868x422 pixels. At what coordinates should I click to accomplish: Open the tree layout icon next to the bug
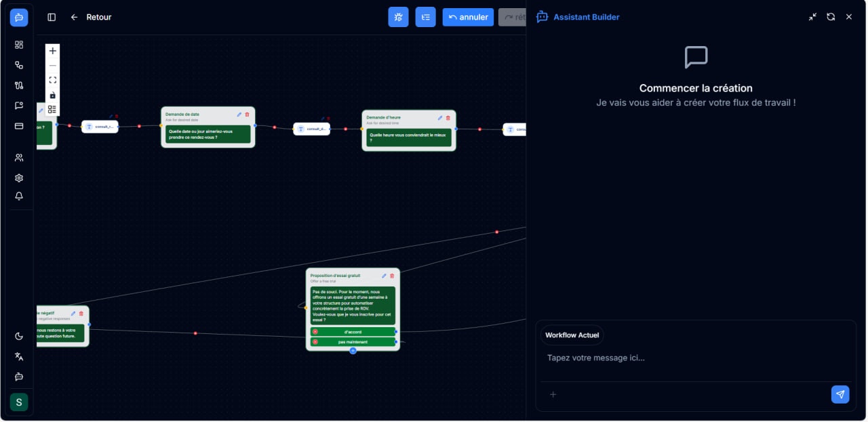coord(425,17)
